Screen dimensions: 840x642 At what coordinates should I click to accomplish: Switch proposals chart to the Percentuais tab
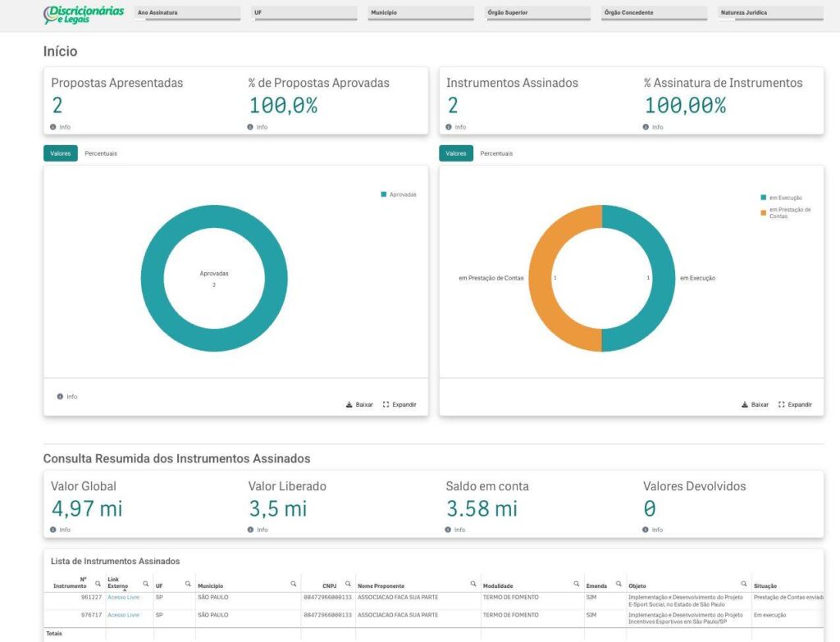pyautogui.click(x=101, y=153)
